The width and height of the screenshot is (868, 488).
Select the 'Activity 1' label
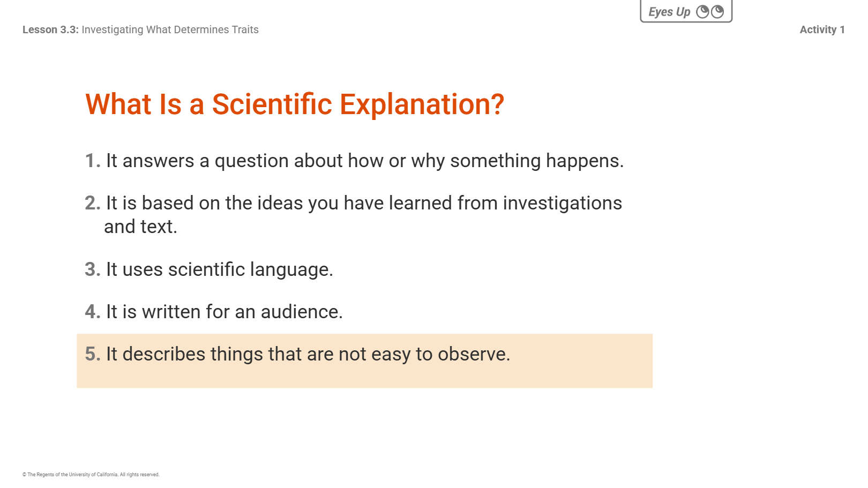[x=822, y=30]
